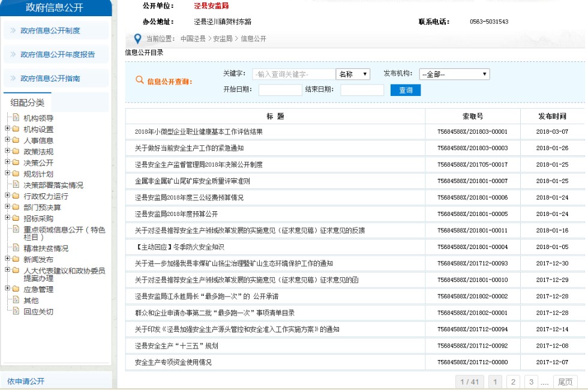Click the current page 1 button
Viewport: 588px width, 390px height.
(x=495, y=382)
